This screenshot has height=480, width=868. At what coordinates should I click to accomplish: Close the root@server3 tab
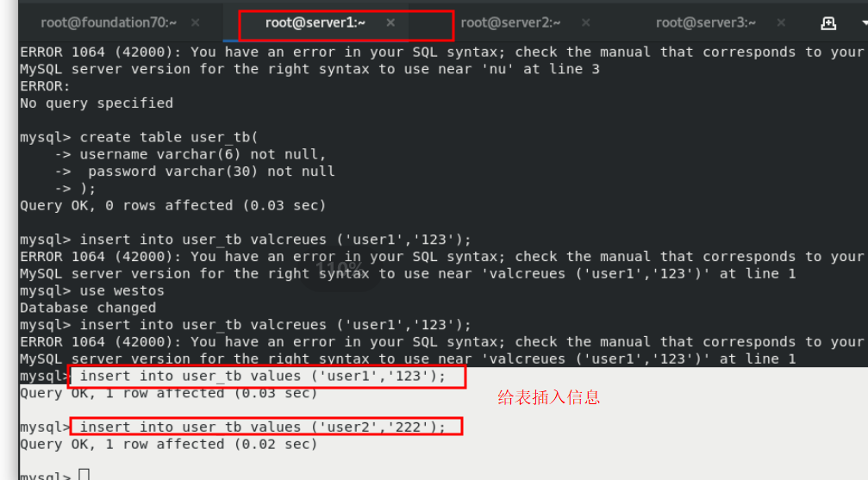click(x=781, y=22)
